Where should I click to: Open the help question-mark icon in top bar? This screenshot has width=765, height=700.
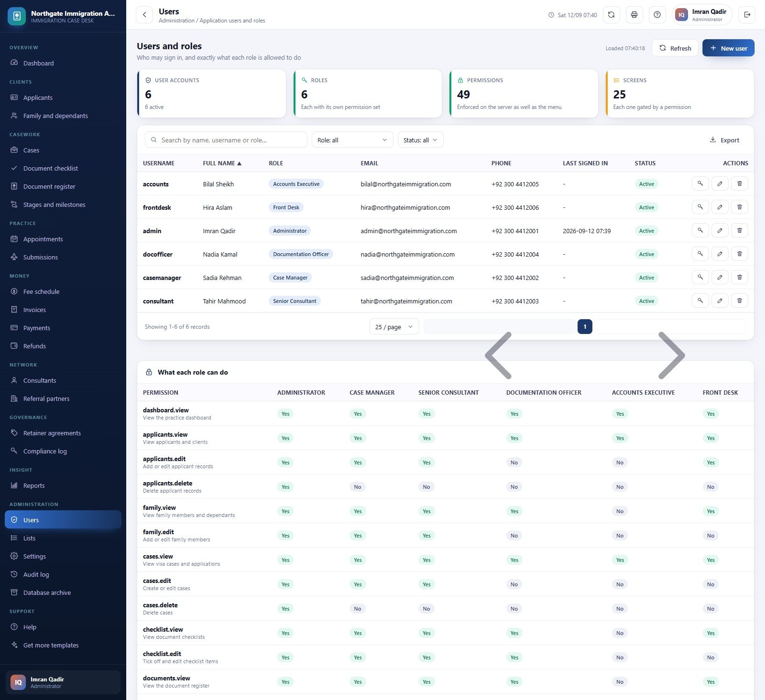657,15
